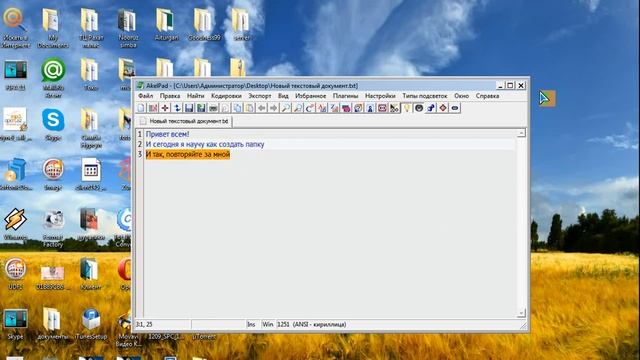Open the Типы подсветок menu
The width and height of the screenshot is (640, 360).
click(424, 96)
